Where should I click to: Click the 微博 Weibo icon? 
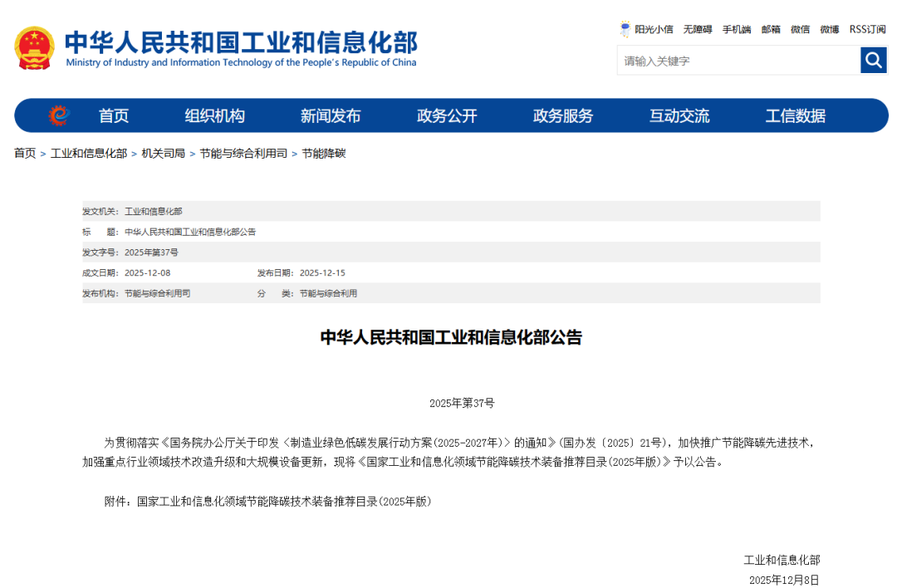pyautogui.click(x=829, y=29)
